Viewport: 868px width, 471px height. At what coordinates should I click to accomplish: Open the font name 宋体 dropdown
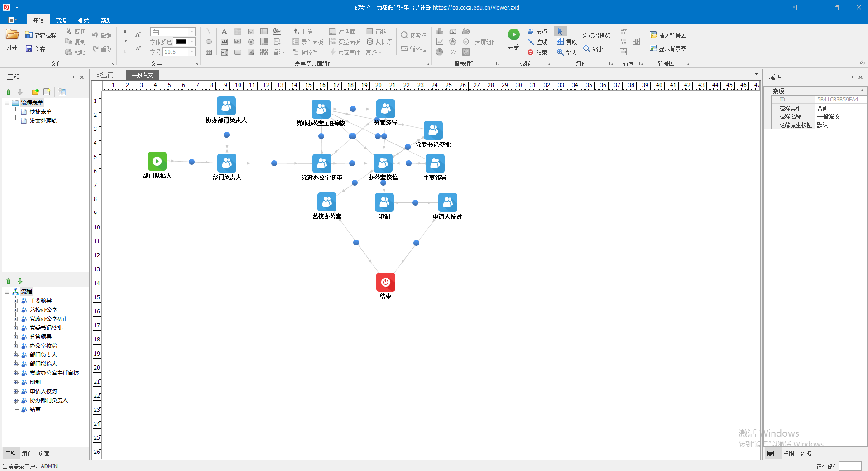192,32
